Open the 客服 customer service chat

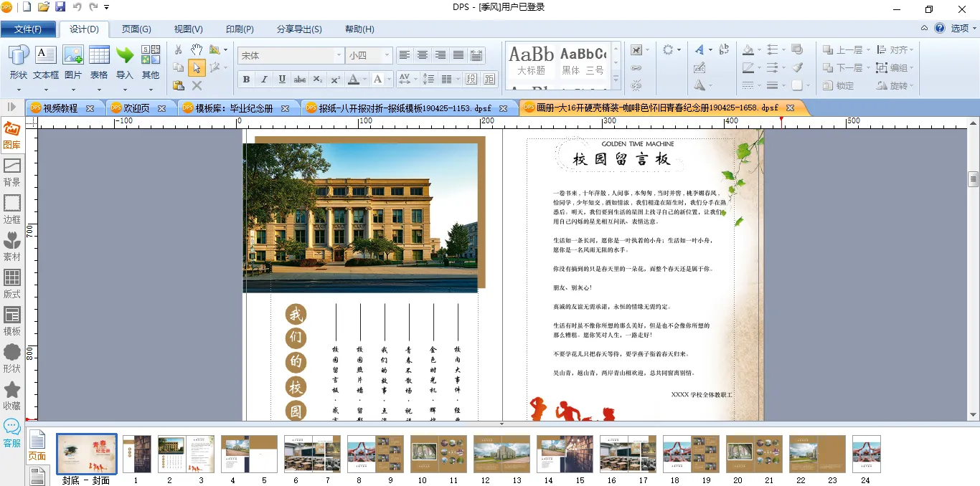[x=12, y=434]
